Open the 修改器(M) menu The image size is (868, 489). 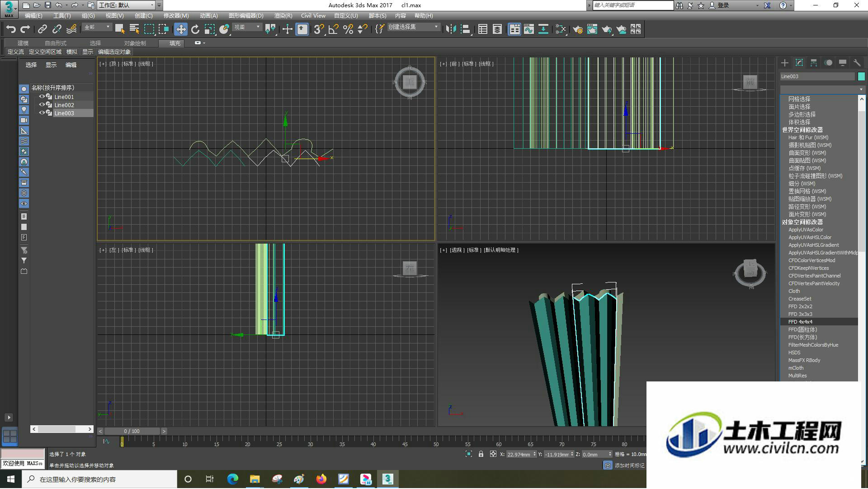point(176,16)
